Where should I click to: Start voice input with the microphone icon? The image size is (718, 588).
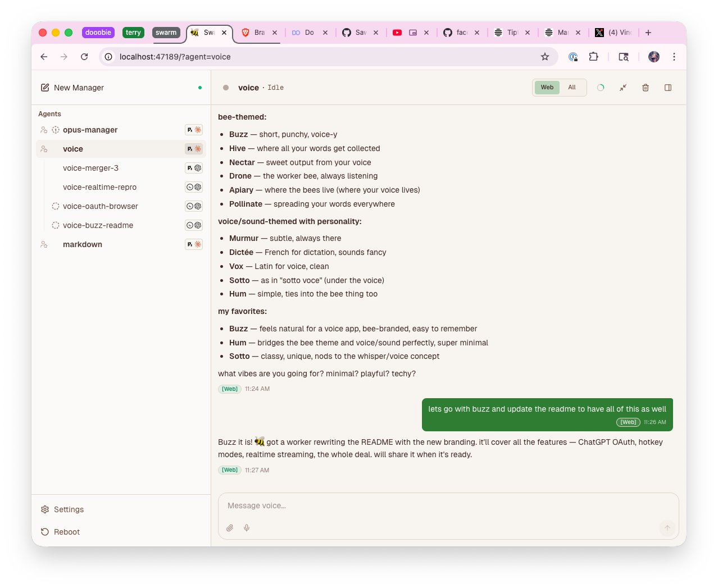coord(247,528)
